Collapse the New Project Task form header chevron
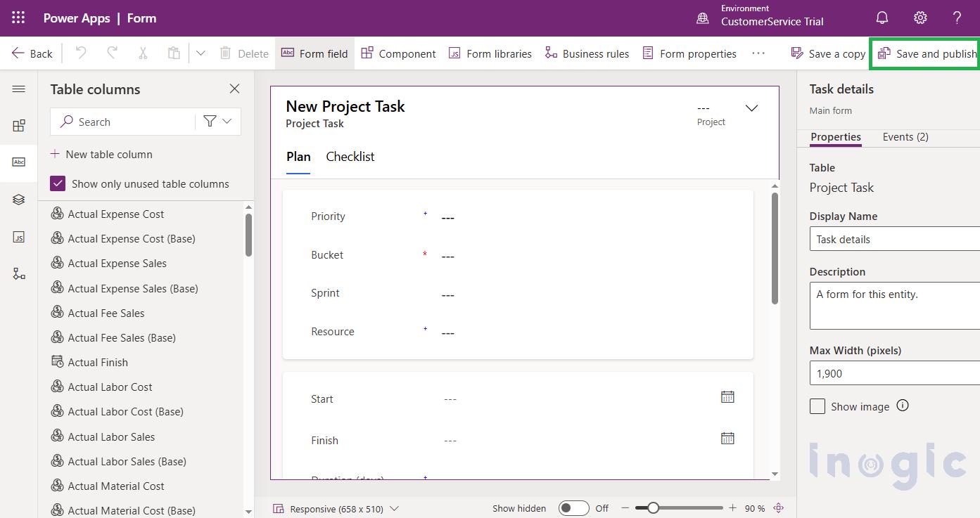 click(751, 108)
